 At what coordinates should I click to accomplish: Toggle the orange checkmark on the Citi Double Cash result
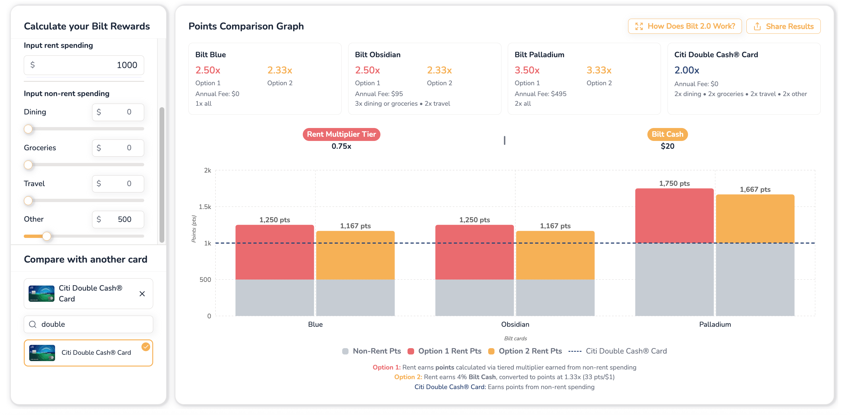(x=146, y=347)
